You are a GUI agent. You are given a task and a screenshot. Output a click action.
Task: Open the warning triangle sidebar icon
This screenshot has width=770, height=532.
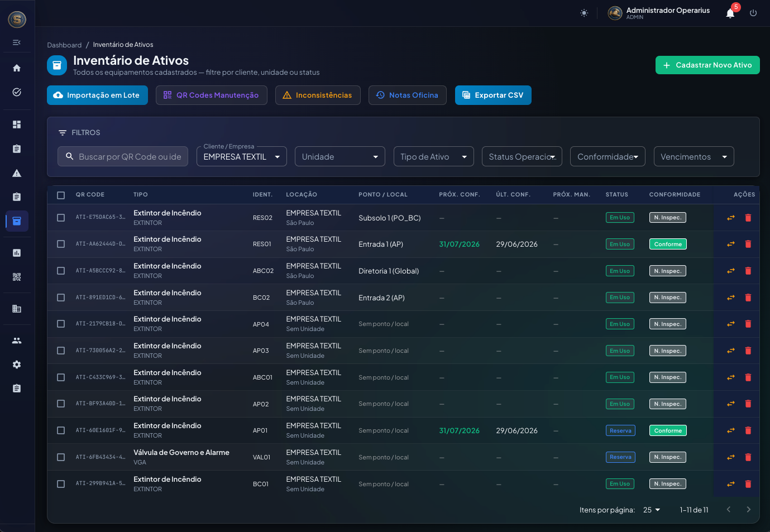click(17, 173)
